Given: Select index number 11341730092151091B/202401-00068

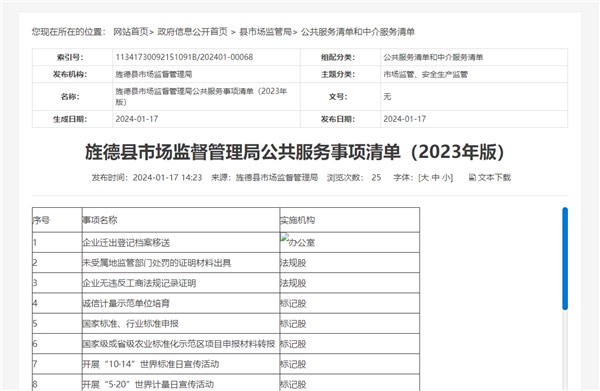Looking at the screenshot, I should (184, 57).
